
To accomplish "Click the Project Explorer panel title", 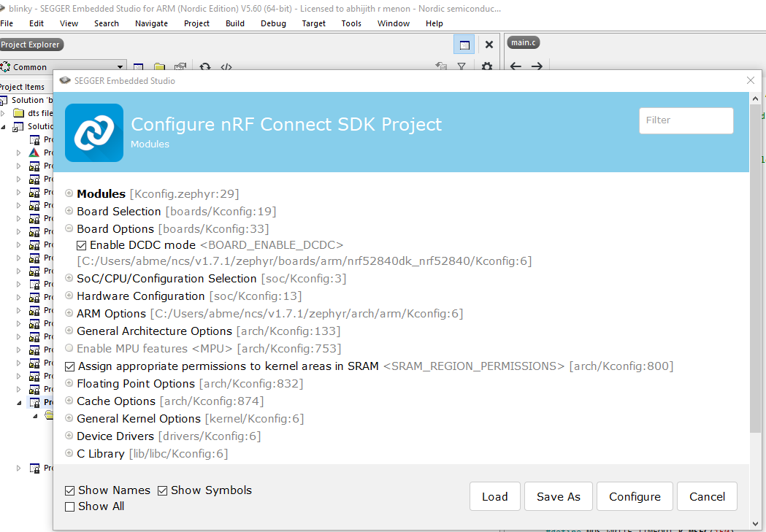I will (x=31, y=45).
